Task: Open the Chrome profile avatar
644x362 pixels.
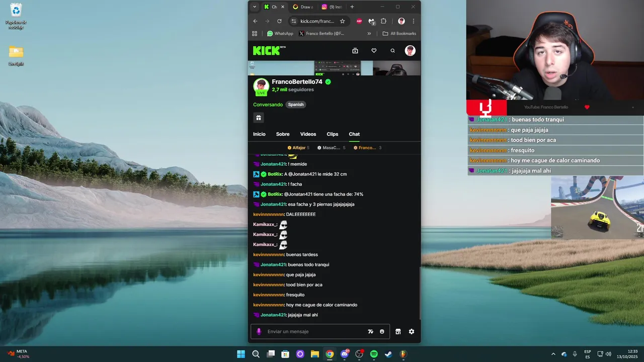Action: click(x=401, y=21)
